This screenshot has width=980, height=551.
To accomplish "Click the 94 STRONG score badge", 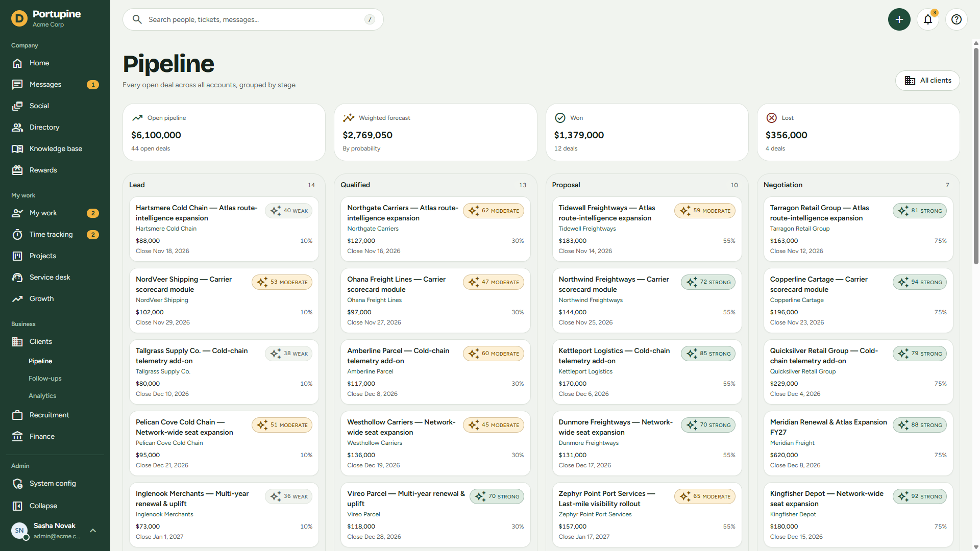I will (919, 282).
